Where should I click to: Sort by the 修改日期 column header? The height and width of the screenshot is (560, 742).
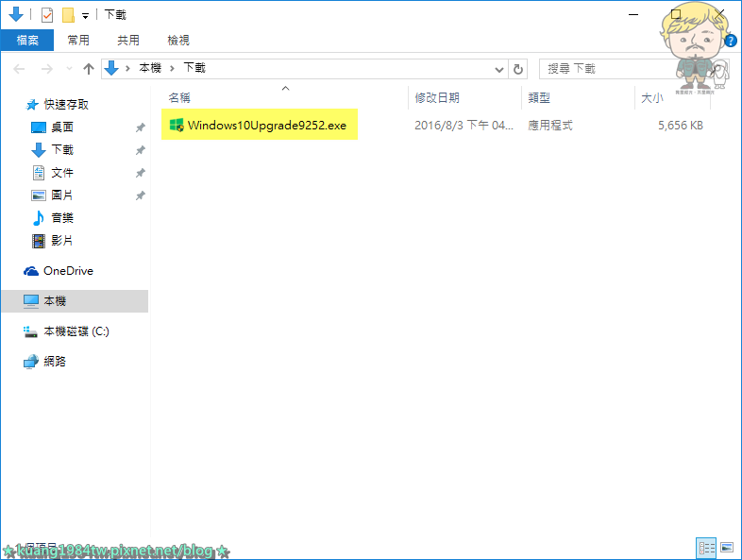point(437,98)
